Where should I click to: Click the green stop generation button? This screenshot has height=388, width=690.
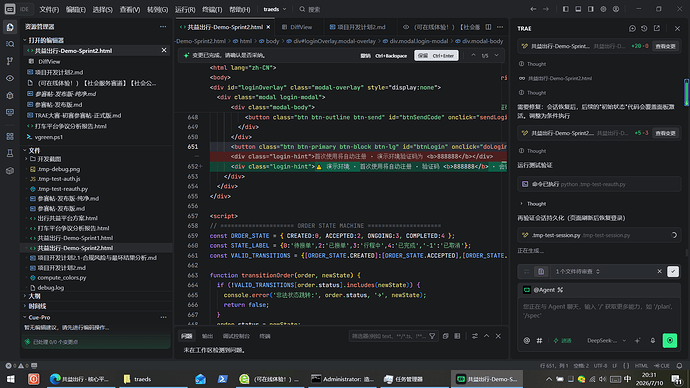pos(670,340)
